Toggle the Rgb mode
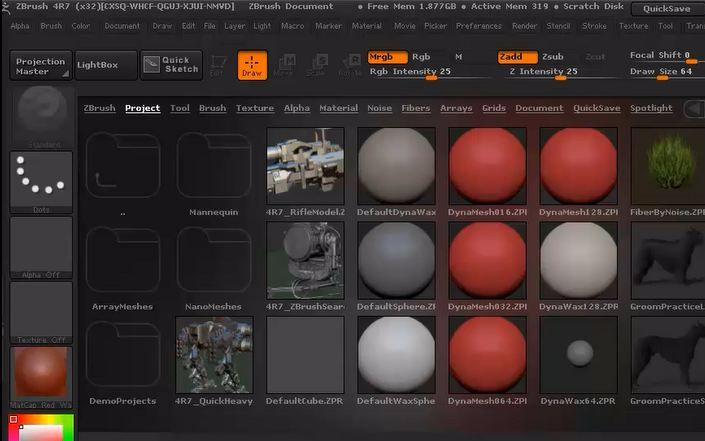Screen dimensions: 705x441 [421, 57]
